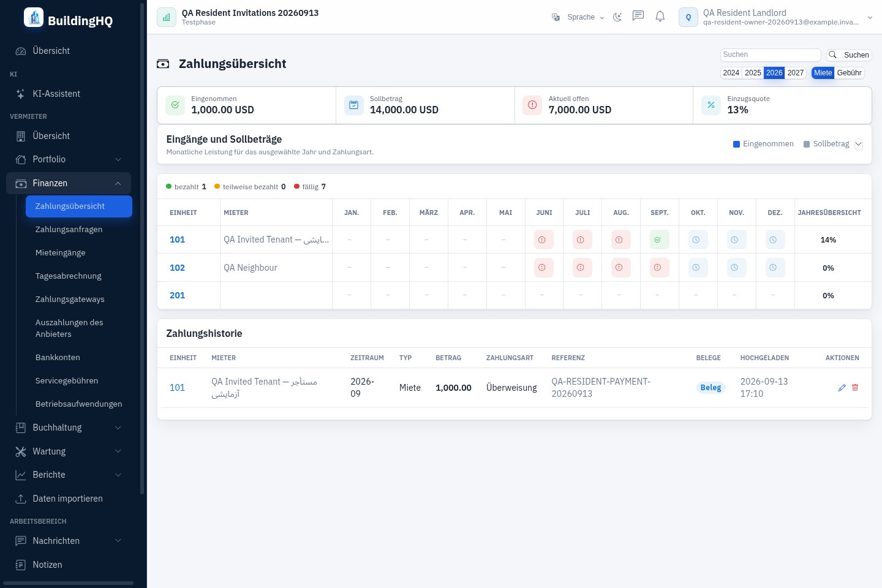Viewport: 882px width, 588px height.
Task: Open the chat messages icon in the header
Action: pos(638,17)
